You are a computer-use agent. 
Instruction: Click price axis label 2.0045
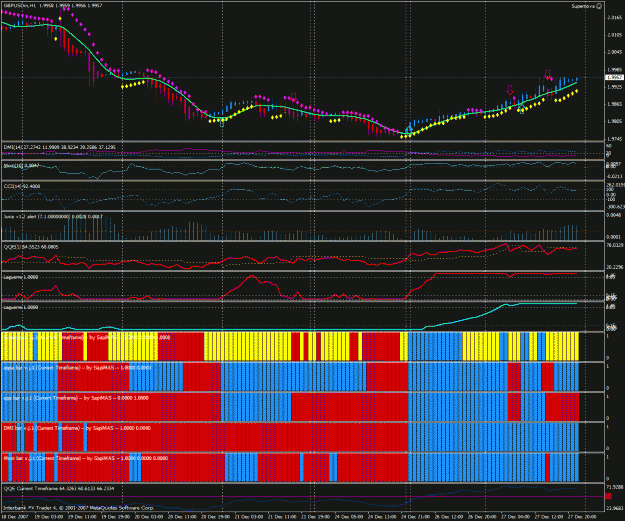pyautogui.click(x=614, y=52)
